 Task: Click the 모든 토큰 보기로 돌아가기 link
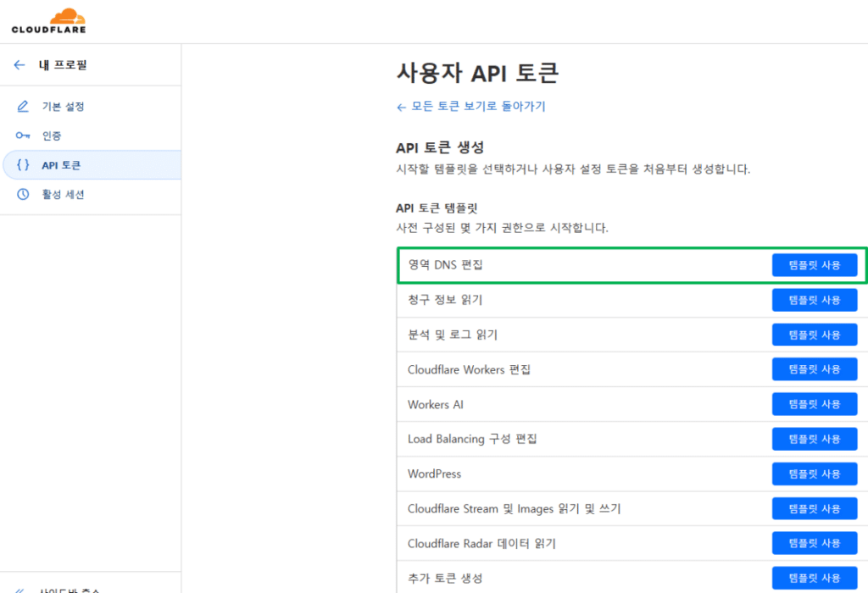coord(471,106)
